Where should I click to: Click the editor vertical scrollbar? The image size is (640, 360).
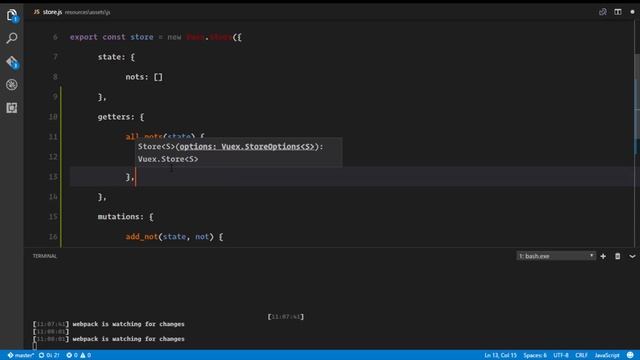tap(637, 133)
